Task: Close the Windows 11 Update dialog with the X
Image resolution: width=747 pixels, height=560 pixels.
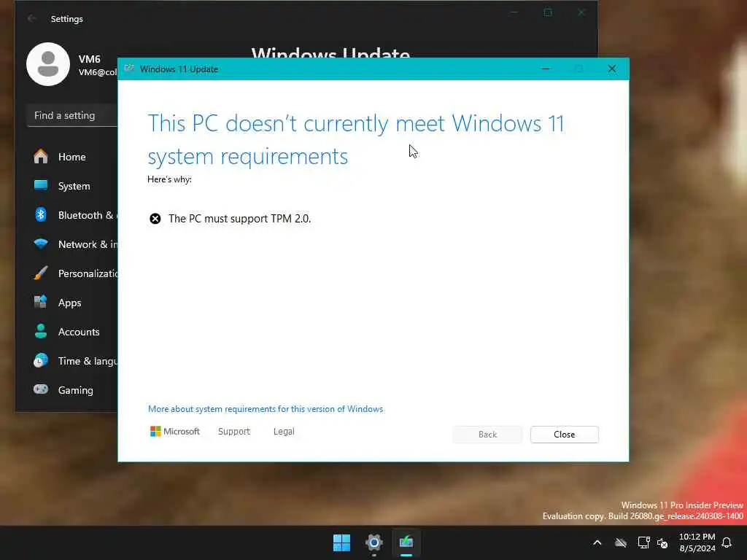Action: coord(612,69)
